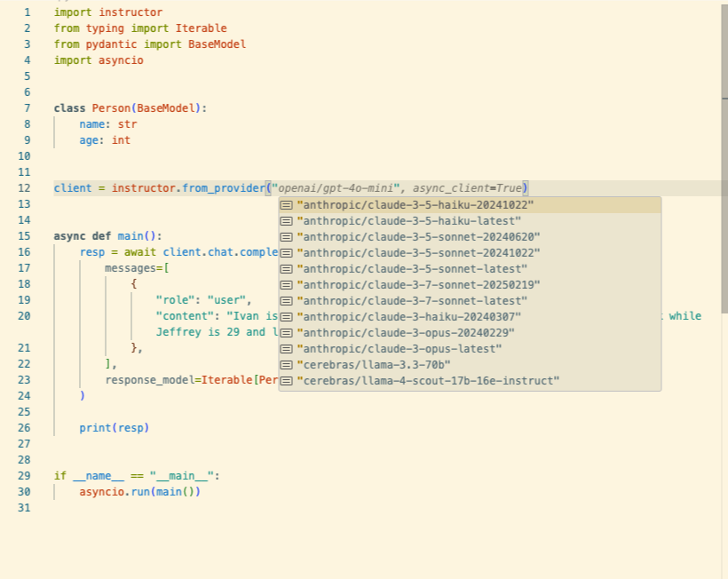This screenshot has height=579, width=728.
Task: Click the from_provider method name
Action: tap(224, 188)
